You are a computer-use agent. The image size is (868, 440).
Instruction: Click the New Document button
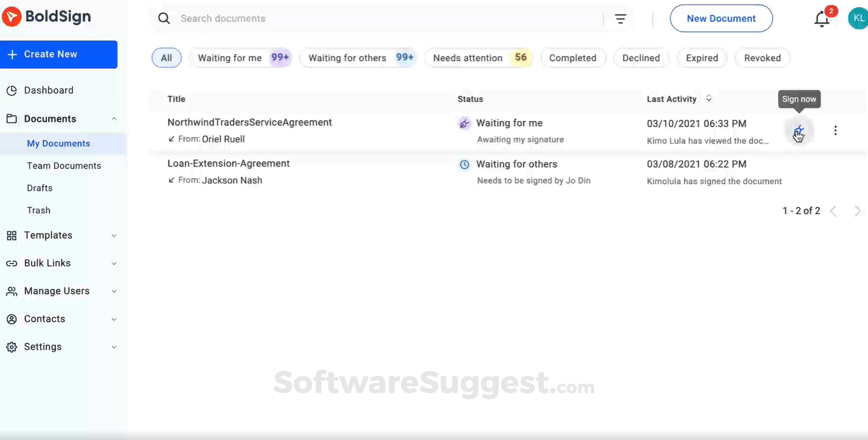click(721, 19)
